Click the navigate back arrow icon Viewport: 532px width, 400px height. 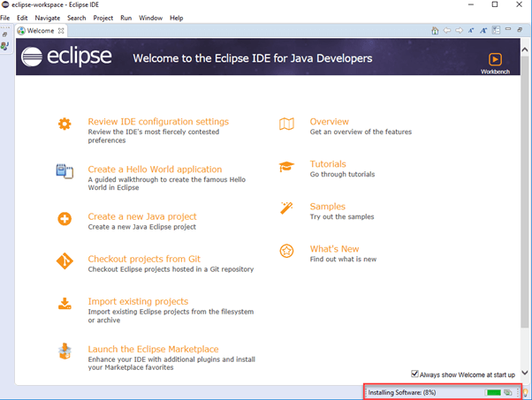[447, 31]
